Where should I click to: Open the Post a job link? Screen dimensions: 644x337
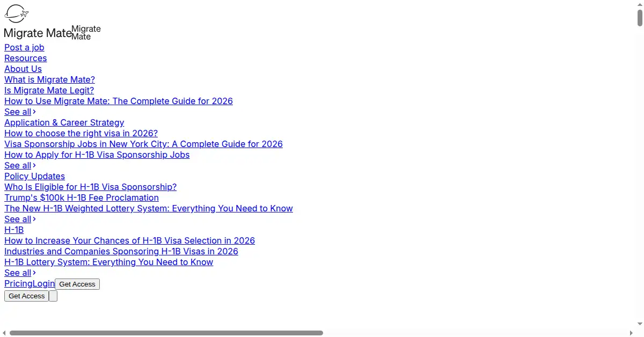tap(24, 47)
